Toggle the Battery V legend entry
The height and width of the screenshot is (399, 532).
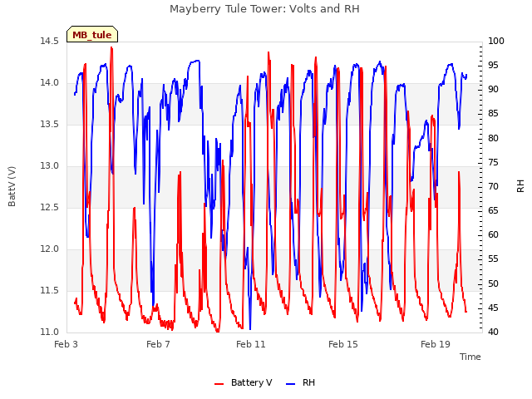pos(244,382)
